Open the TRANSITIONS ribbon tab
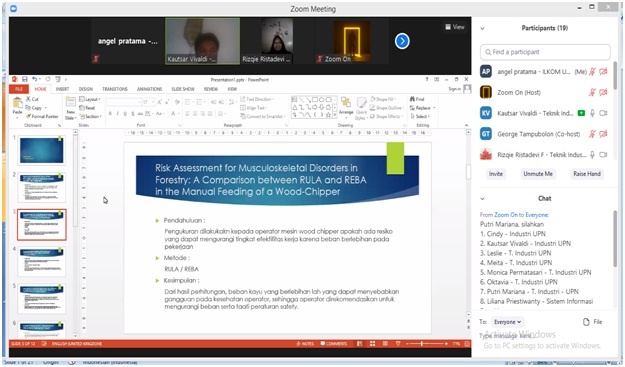Screen dimensions: 625x367 click(x=115, y=89)
